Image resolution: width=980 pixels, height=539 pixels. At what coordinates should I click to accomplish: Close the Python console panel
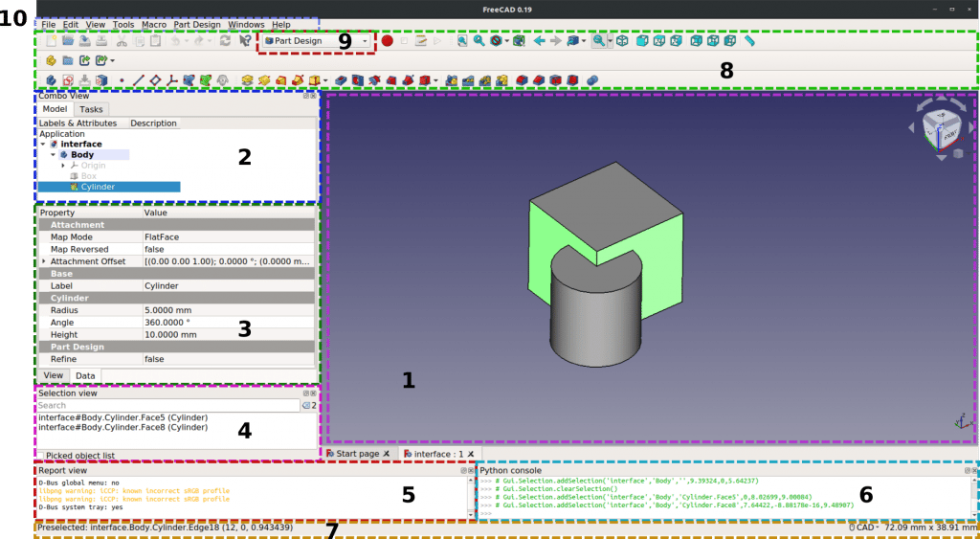(x=973, y=470)
